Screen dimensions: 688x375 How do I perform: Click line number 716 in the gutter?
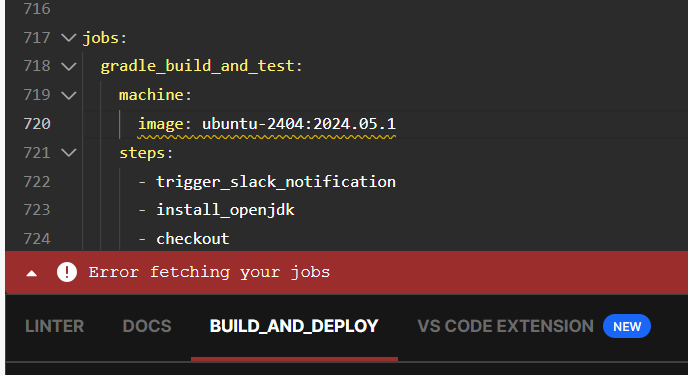[37, 9]
